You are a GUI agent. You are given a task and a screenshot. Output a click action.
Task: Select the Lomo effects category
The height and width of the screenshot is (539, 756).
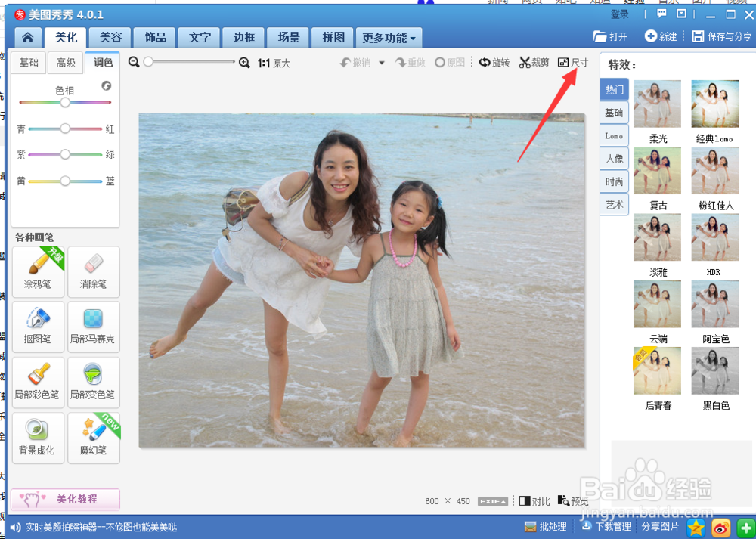pyautogui.click(x=614, y=136)
